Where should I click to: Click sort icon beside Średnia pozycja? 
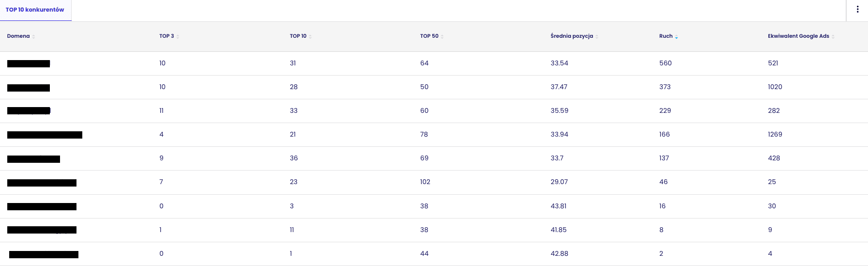point(597,37)
